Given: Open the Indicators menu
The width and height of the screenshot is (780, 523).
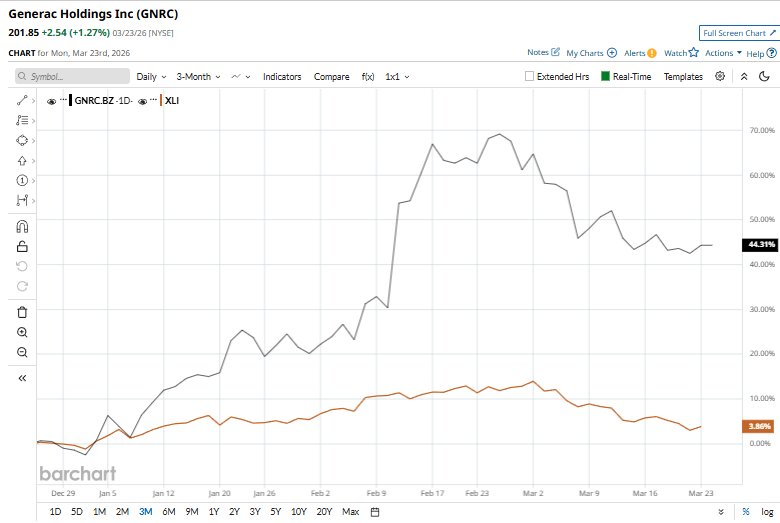Looking at the screenshot, I should 282,77.
